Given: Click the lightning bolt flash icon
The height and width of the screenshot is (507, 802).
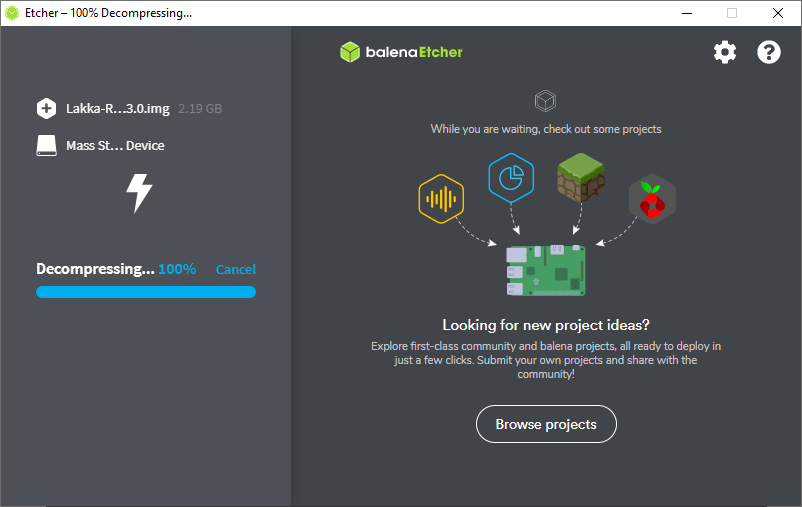Looking at the screenshot, I should (x=139, y=193).
